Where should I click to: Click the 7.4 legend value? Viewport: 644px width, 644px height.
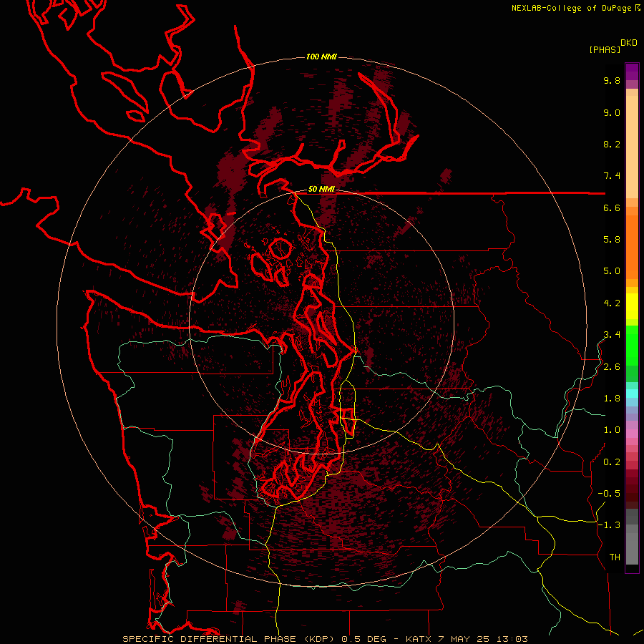(612, 176)
